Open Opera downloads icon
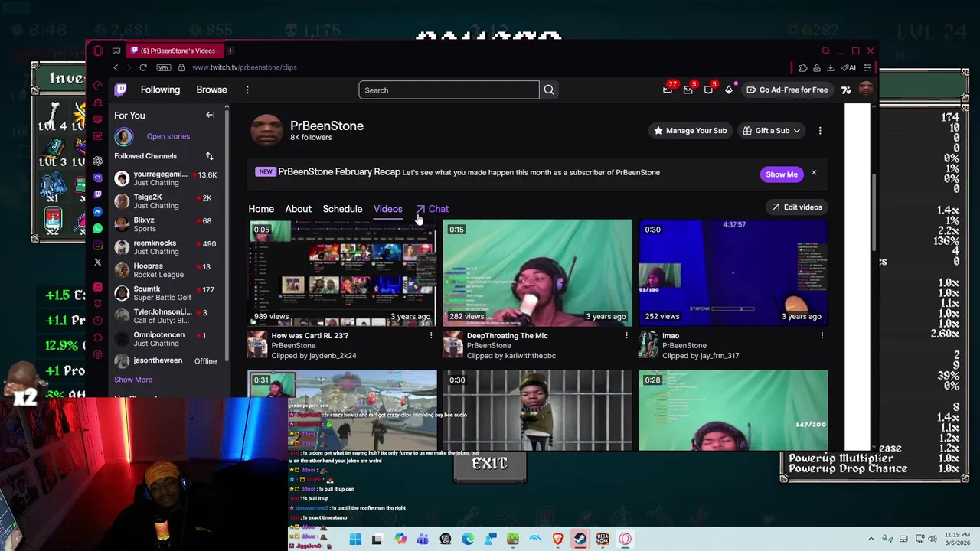 (x=830, y=67)
